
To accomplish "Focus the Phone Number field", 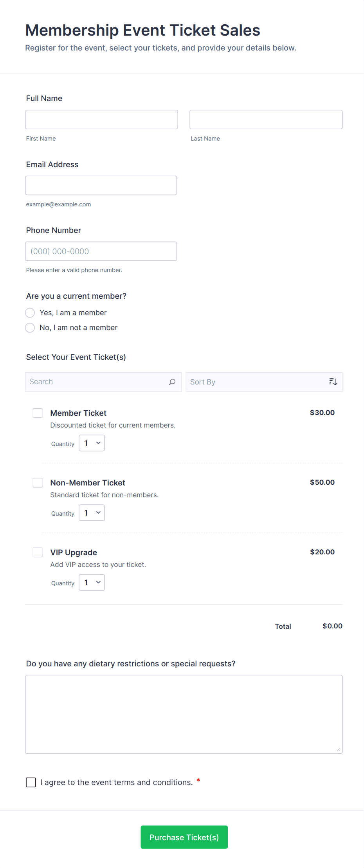I will (x=101, y=251).
